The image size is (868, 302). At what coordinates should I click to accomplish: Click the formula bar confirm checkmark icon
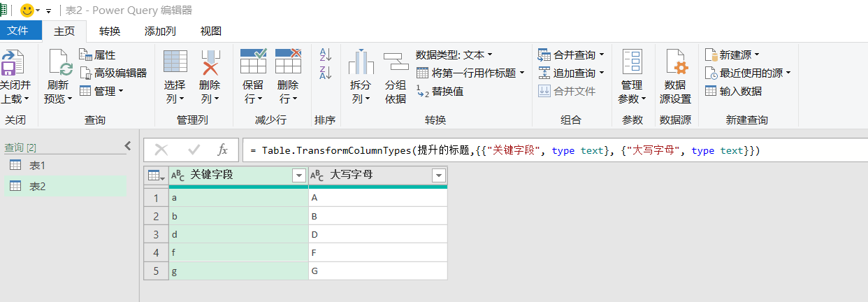point(194,150)
